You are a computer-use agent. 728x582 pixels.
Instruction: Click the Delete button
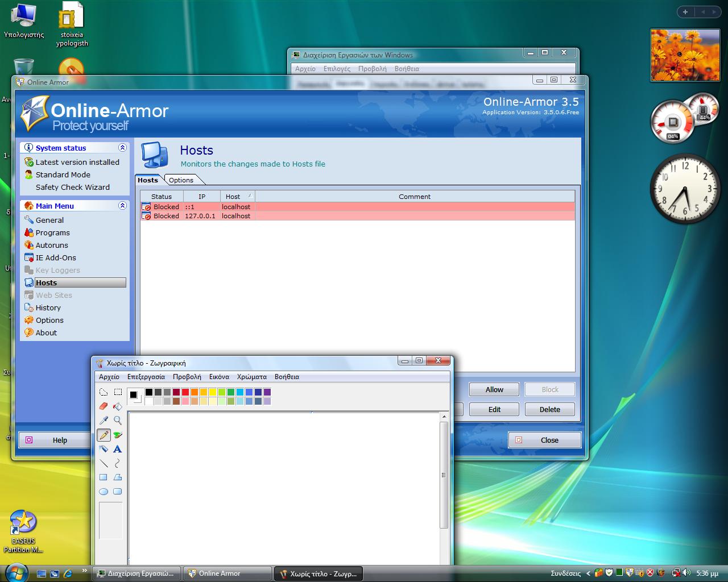549,409
